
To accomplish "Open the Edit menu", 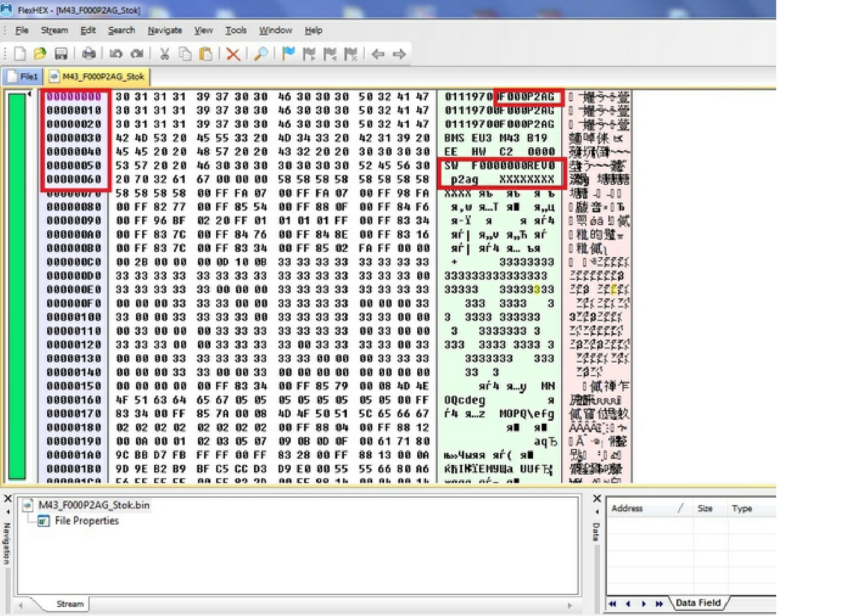I will [x=88, y=30].
